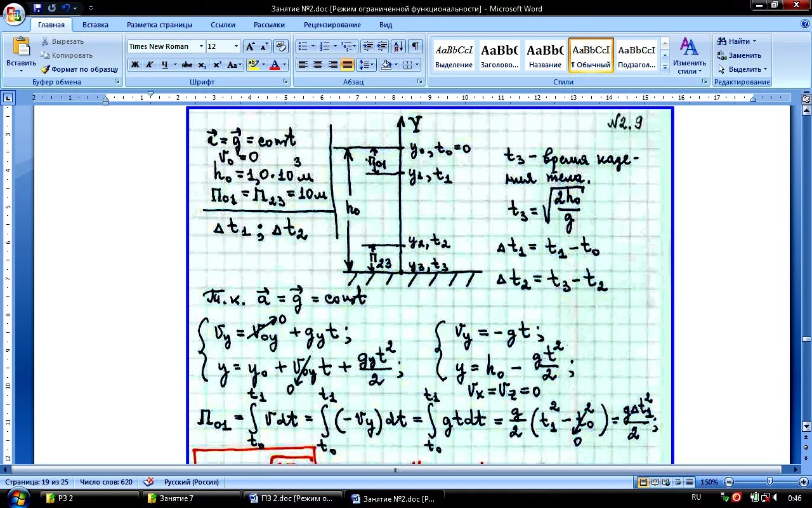Click the Windows Start orb
This screenshot has width=812, height=508.
point(17,498)
